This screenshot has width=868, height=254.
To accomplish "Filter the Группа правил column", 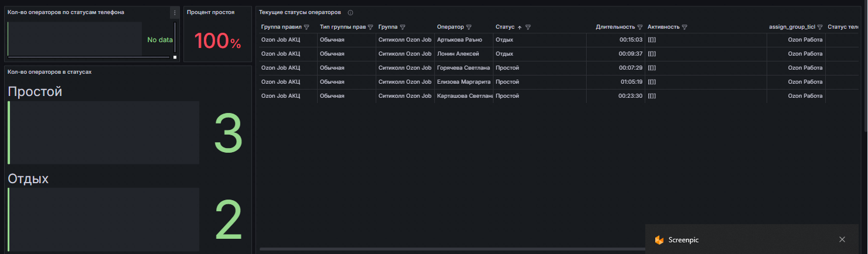I will 307,27.
